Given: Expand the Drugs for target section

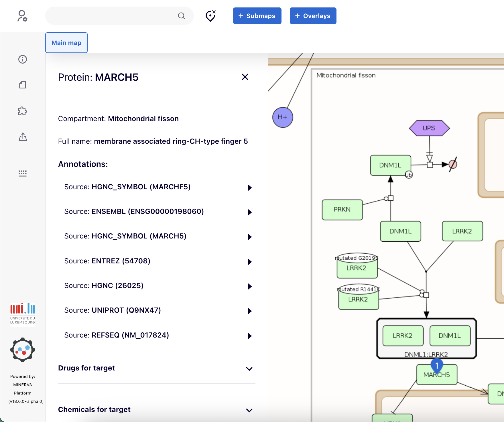Looking at the screenshot, I should pos(249,368).
